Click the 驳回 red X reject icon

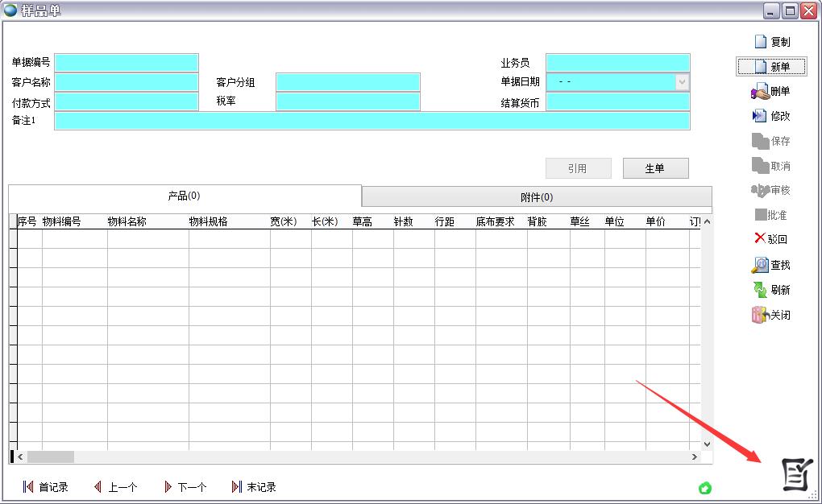pyautogui.click(x=759, y=238)
